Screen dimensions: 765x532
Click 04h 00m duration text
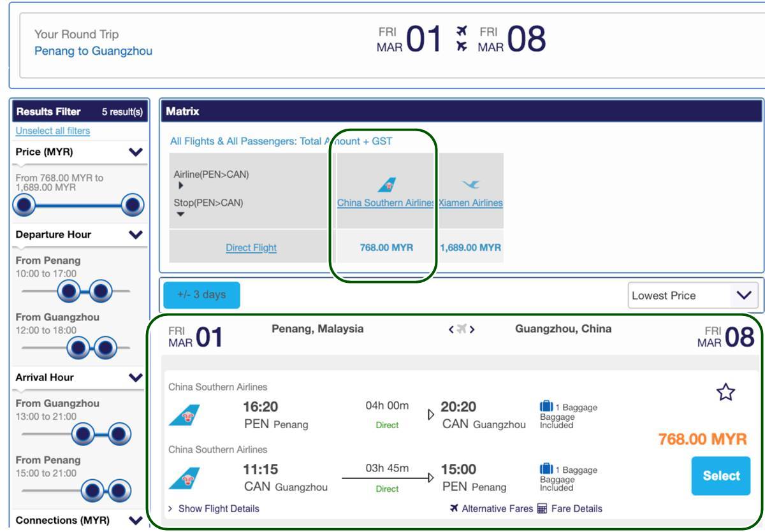[x=387, y=406]
